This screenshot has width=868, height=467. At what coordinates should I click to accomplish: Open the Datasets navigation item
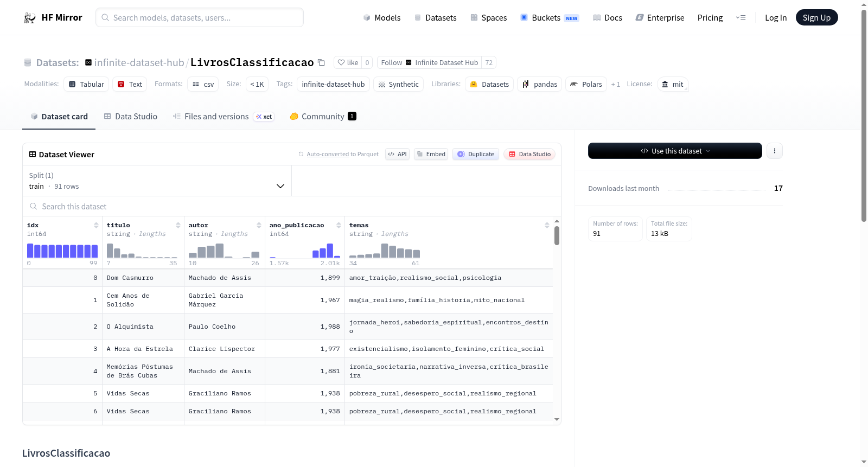point(435,18)
